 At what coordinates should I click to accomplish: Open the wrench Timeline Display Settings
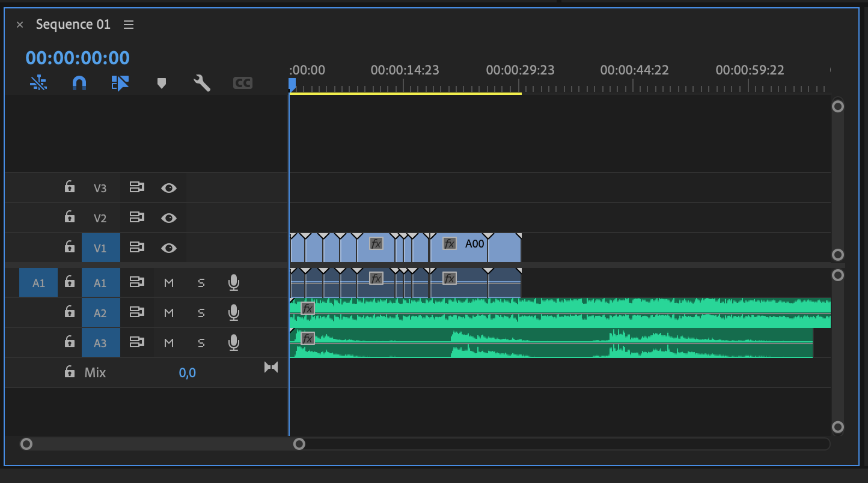coord(202,83)
